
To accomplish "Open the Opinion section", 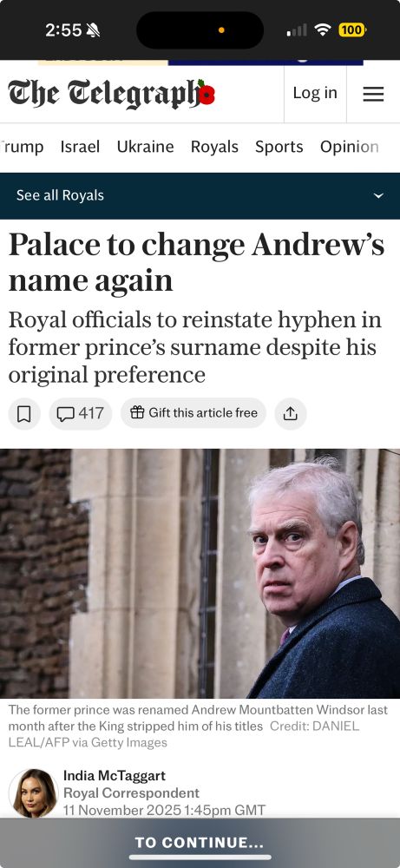I will (x=349, y=147).
